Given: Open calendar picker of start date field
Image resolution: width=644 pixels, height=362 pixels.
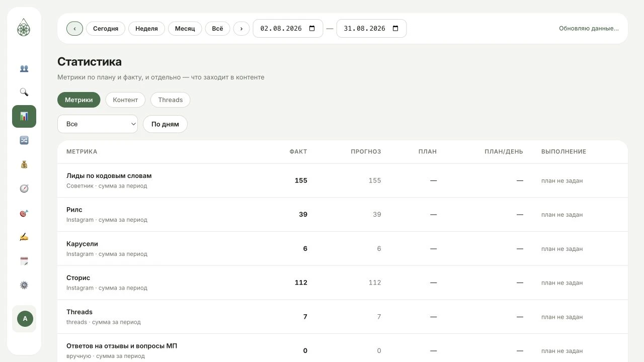Looking at the screenshot, I should point(312,29).
